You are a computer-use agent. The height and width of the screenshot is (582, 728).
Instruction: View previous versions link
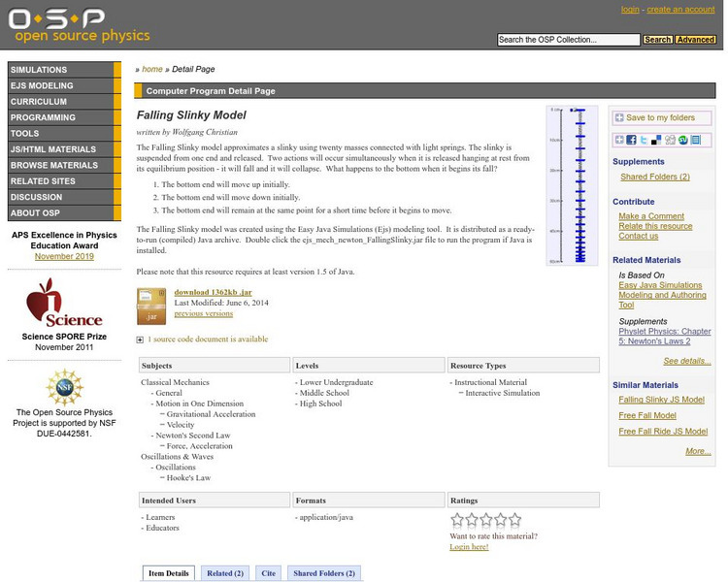pyautogui.click(x=204, y=313)
